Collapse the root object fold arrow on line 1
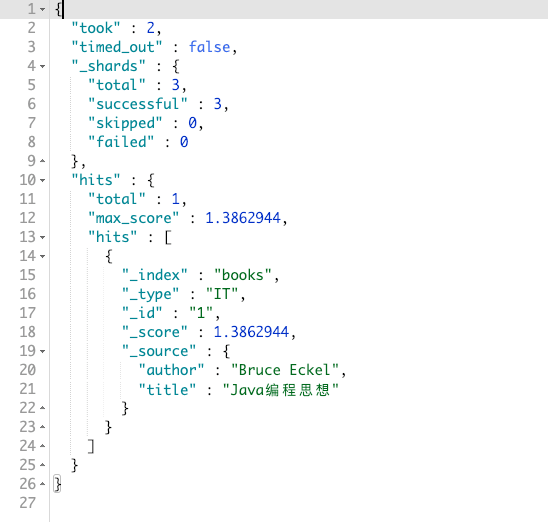 (x=42, y=9)
